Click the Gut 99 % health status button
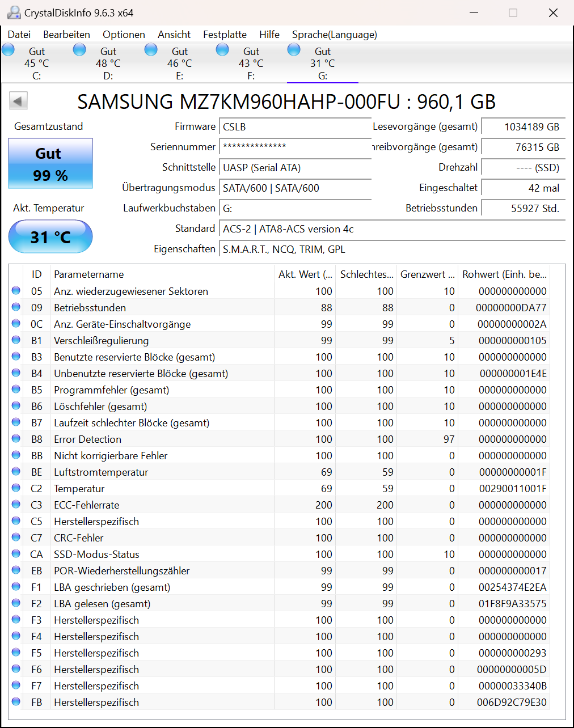 (50, 163)
